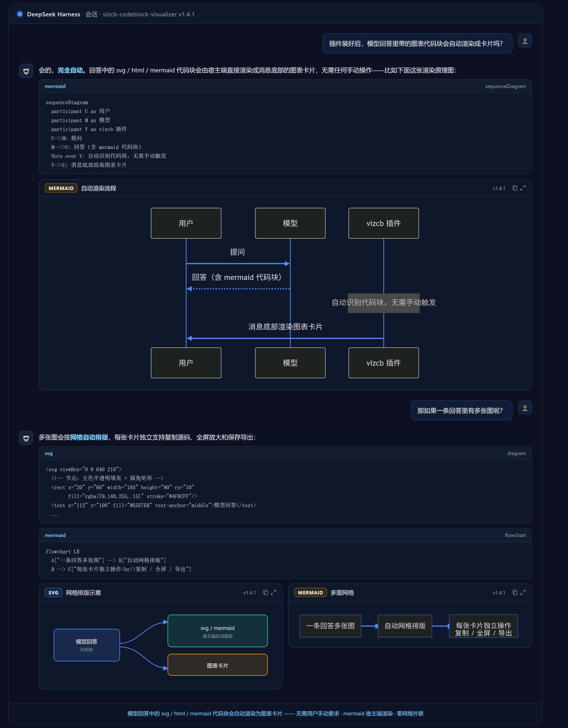
Task: Click code line flowchart LR
Action: pyautogui.click(x=63, y=551)
